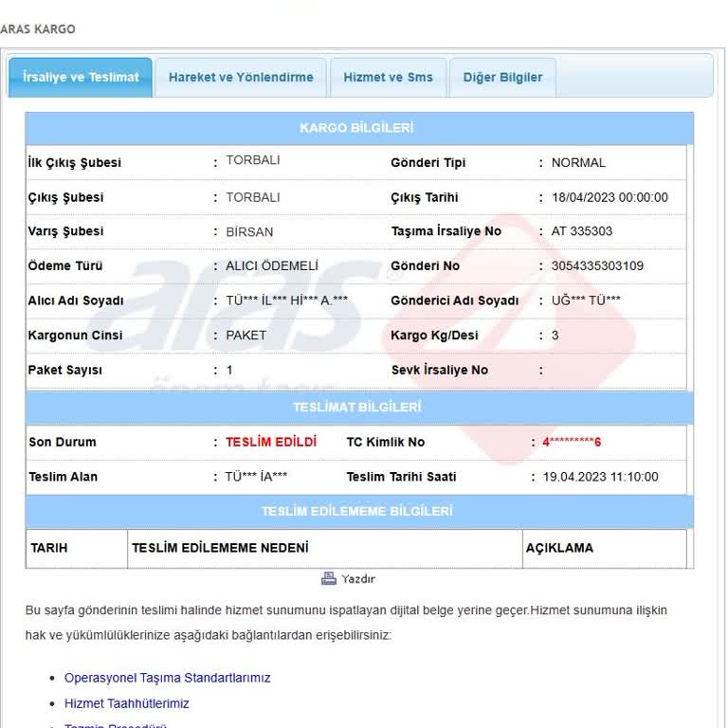The image size is (728, 728).
Task: Select the İlk Çıkış Şubesi label
Action: 74,162
